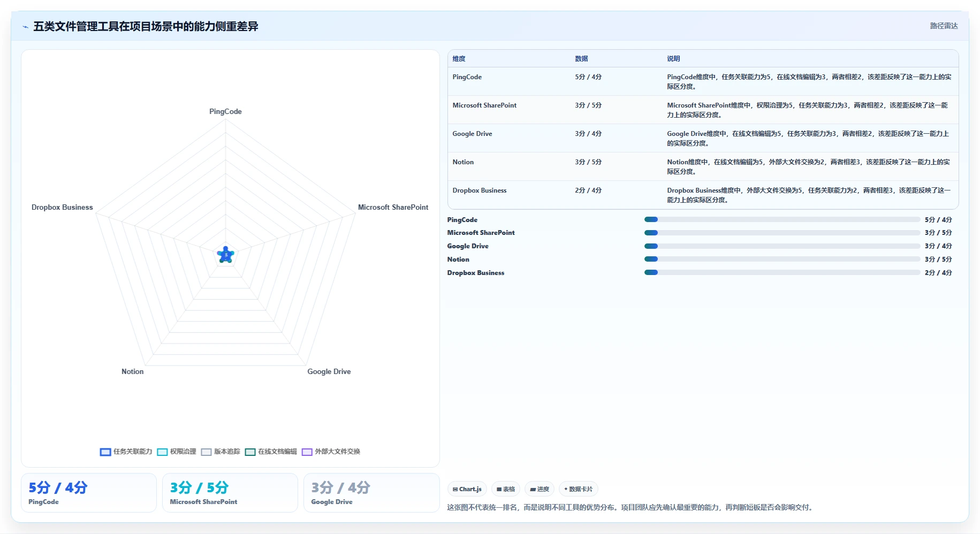Toggle the 任务关联能力 legend swatch
This screenshot has width=980, height=534.
coord(105,452)
